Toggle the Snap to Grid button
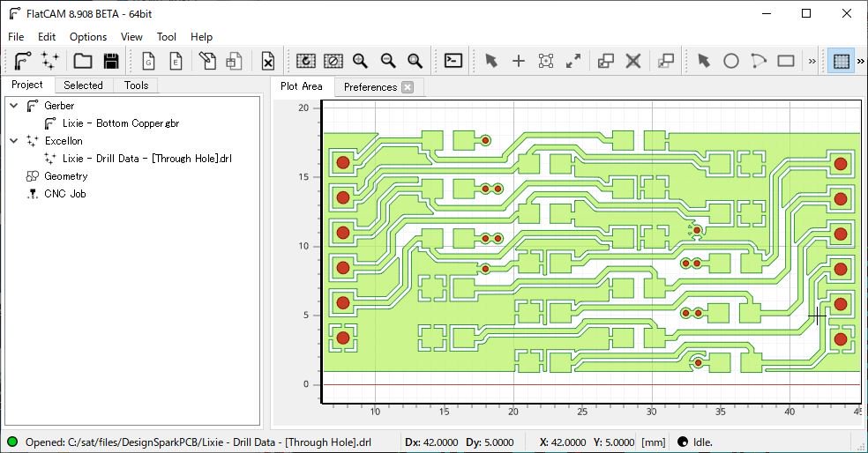The height and width of the screenshot is (453, 868). click(x=842, y=61)
